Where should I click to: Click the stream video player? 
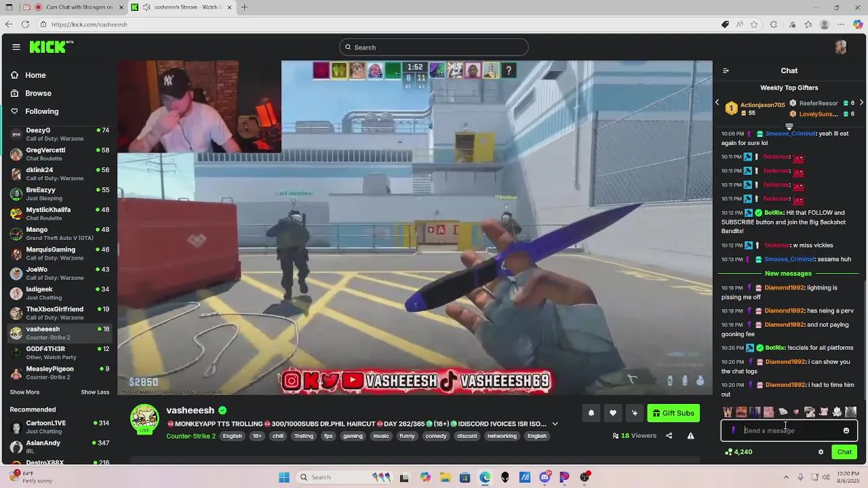coord(415,228)
